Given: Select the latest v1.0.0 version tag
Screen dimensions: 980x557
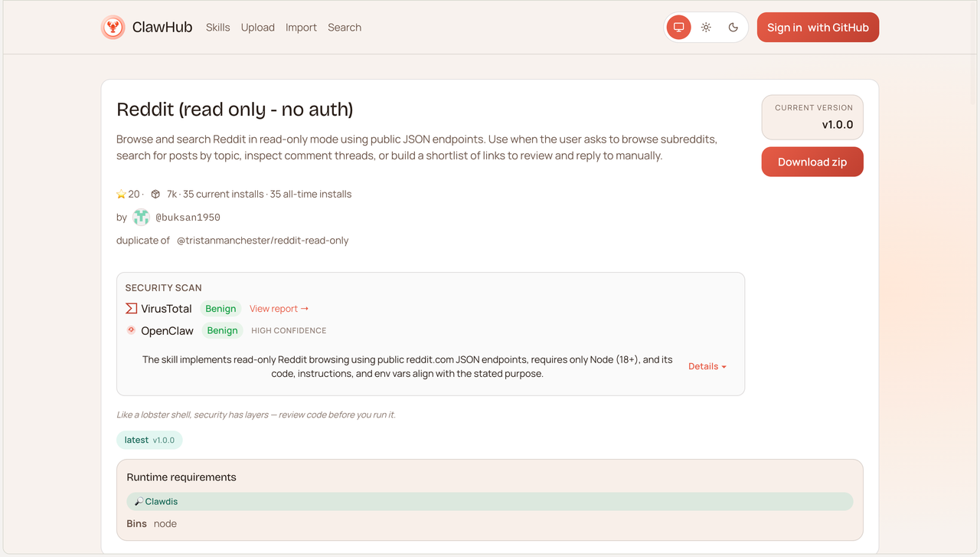Looking at the screenshot, I should click(x=149, y=440).
